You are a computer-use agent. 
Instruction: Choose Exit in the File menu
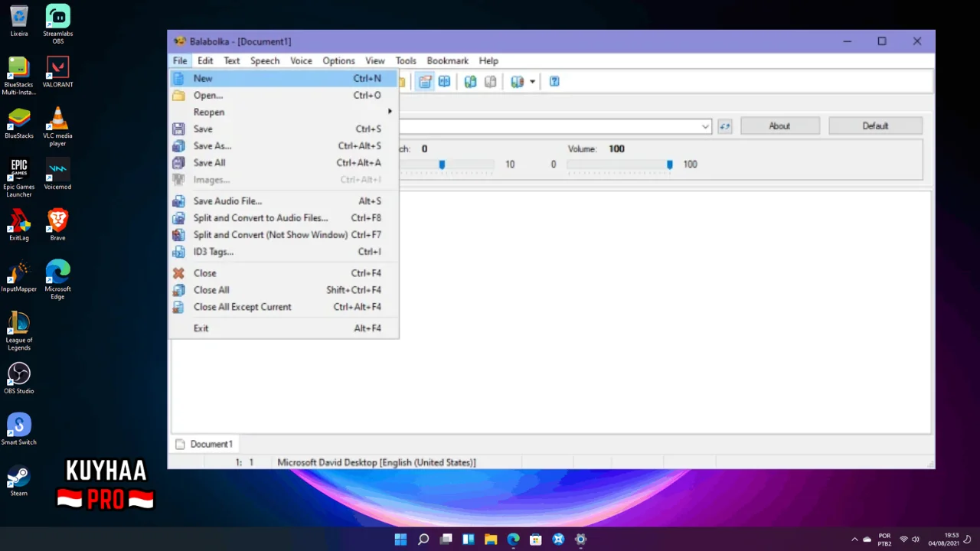284,328
